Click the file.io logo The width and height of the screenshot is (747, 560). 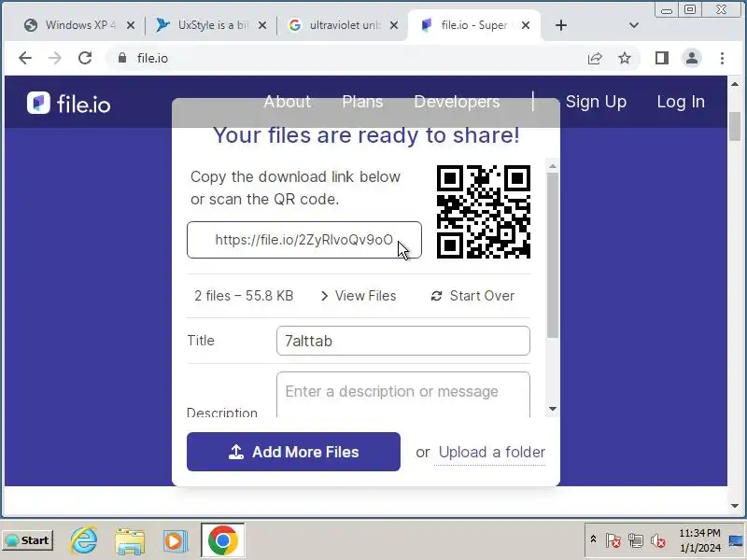coord(68,103)
